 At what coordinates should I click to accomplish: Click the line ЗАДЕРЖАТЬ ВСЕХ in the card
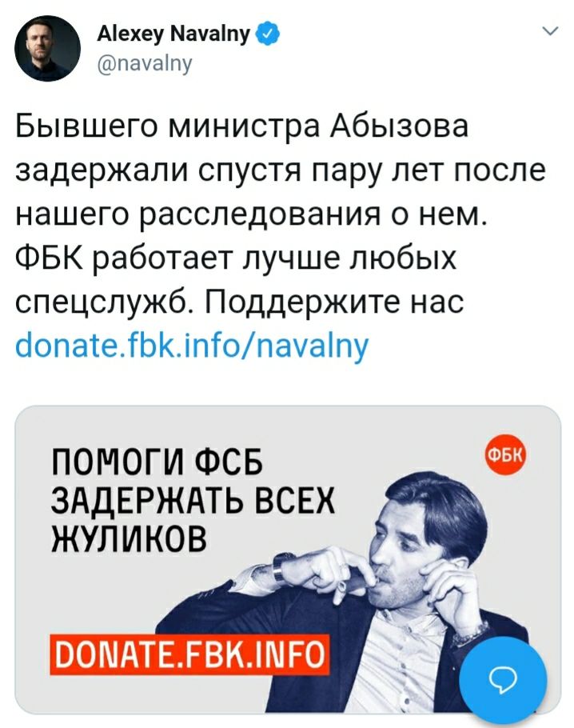(192, 501)
